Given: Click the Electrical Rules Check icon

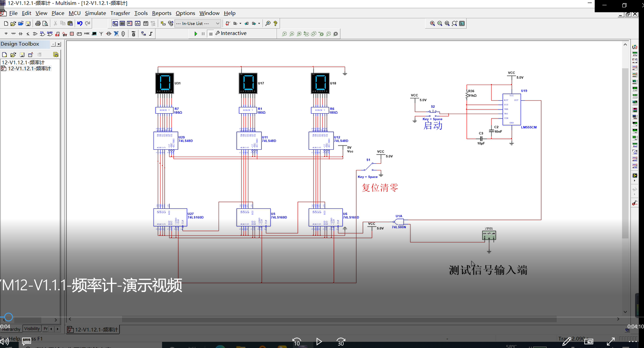Looking at the screenshot, I should [x=228, y=23].
